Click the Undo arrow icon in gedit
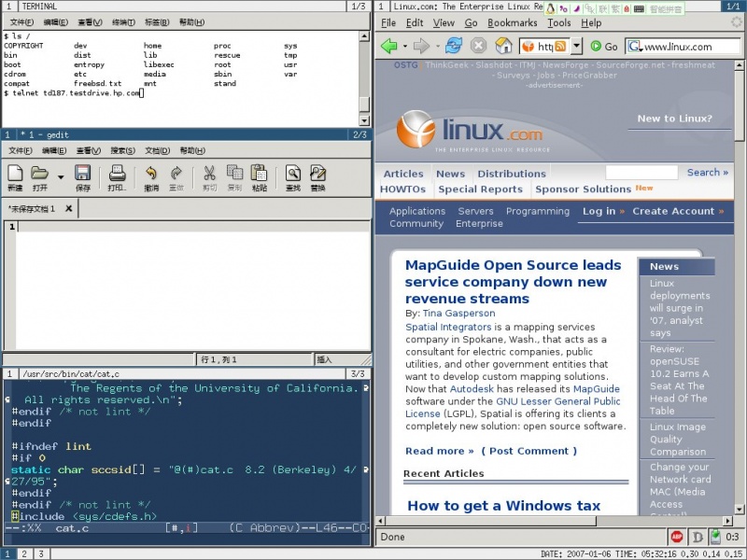 pyautogui.click(x=151, y=174)
